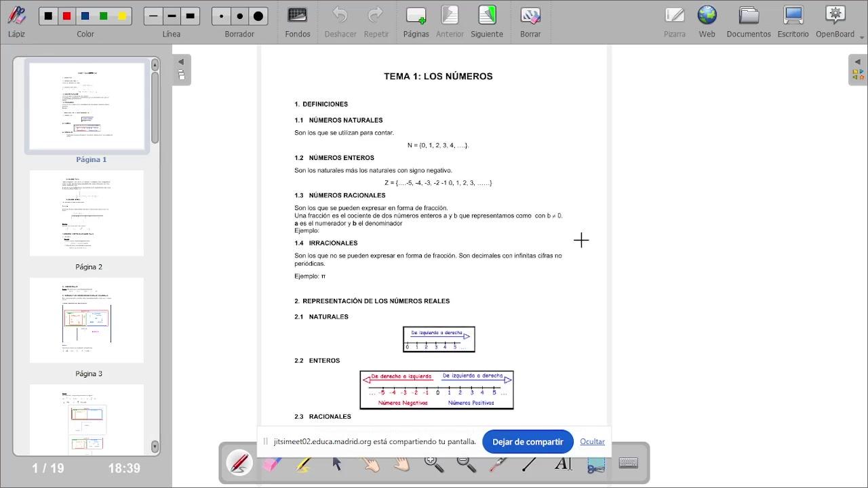This screenshot has height=488, width=868.
Task: Pick the blue pen color
Action: click(85, 16)
